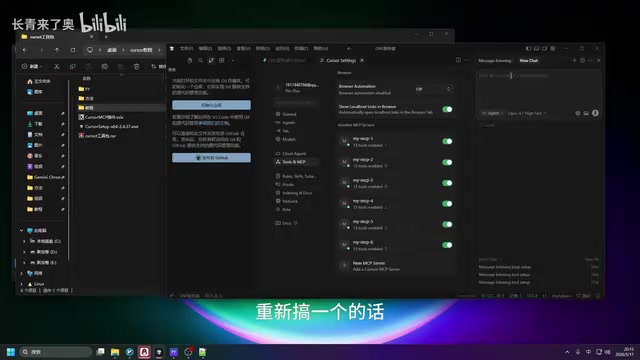Collapse the This PC tree node in File Explorer
The image size is (640, 360).
coord(21,231)
